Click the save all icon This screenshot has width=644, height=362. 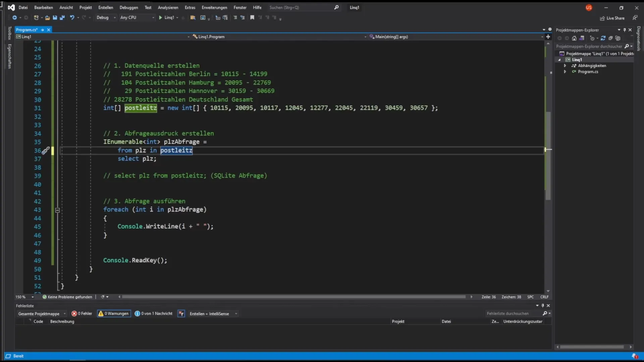tap(62, 17)
